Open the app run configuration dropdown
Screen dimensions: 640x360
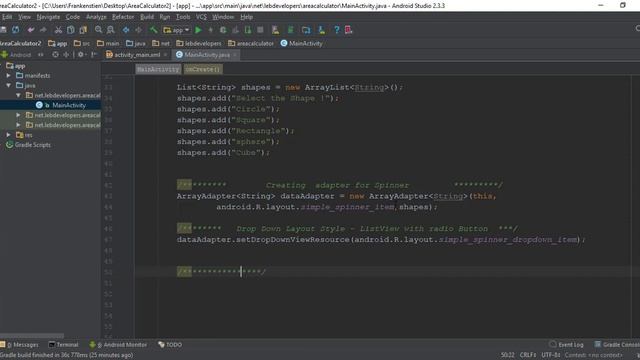click(x=176, y=30)
